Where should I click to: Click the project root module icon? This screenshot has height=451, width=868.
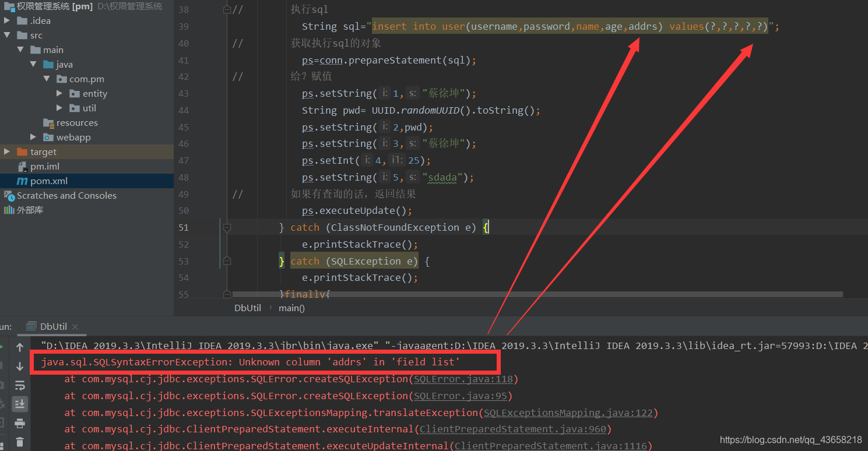9,6
